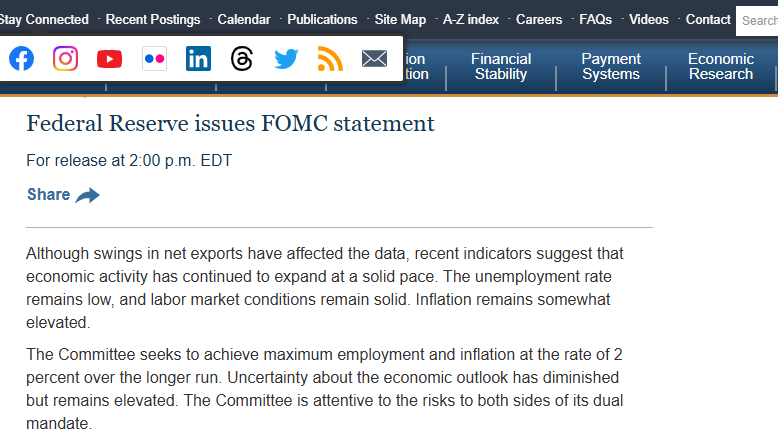Open the LinkedIn social icon
This screenshot has height=434, width=778.
pyautogui.click(x=198, y=59)
